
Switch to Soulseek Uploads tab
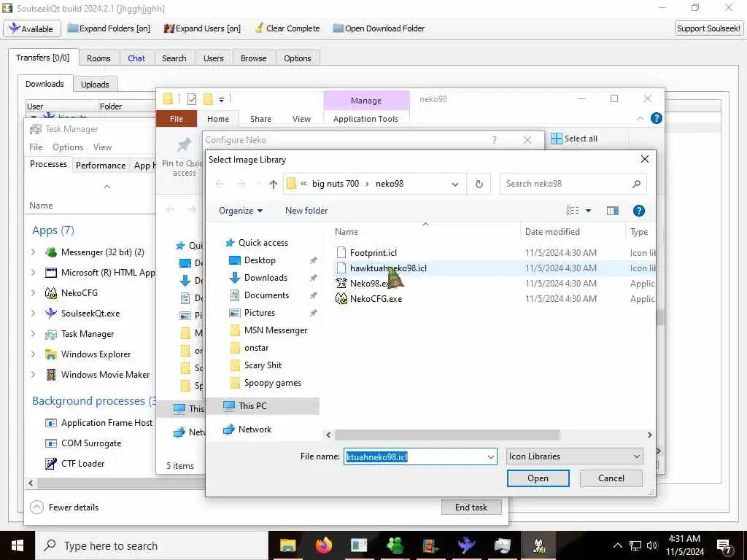tap(95, 85)
